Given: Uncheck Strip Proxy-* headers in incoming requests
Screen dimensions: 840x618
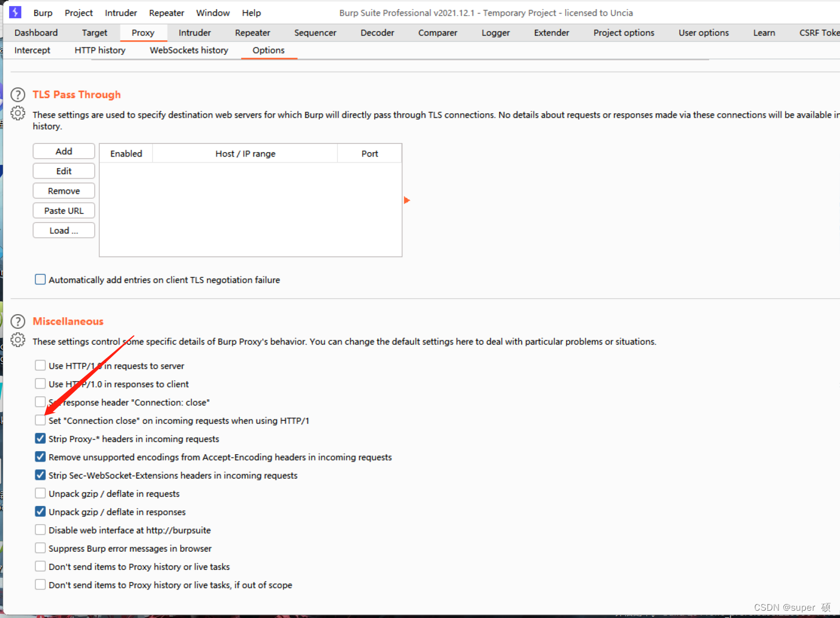Looking at the screenshot, I should pos(40,438).
